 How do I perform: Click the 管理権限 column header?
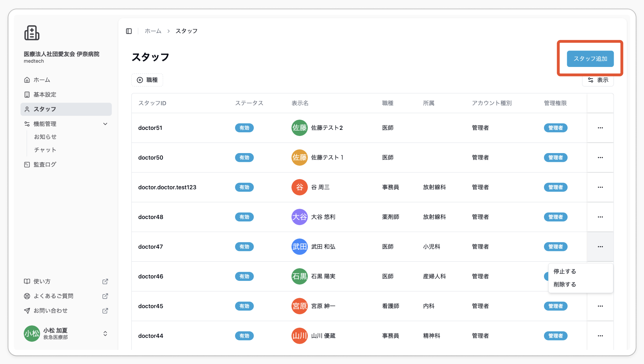pyautogui.click(x=555, y=103)
